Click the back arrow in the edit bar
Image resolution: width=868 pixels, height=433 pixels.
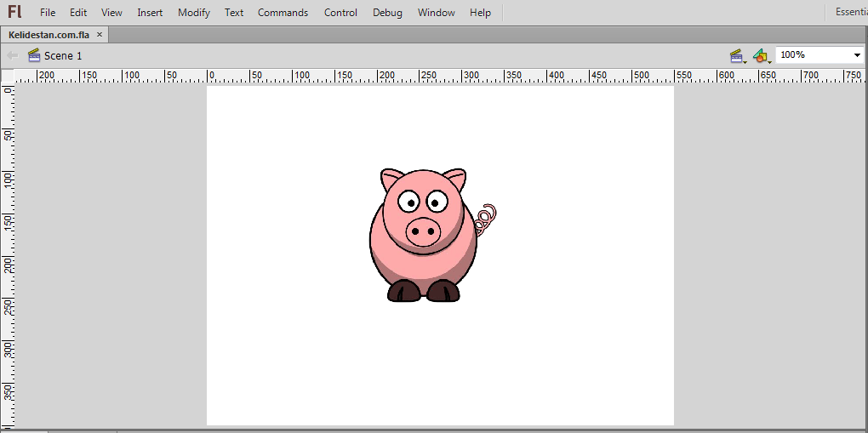[12, 55]
